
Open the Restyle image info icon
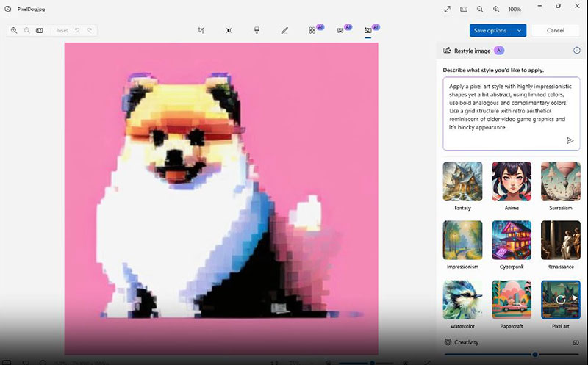coord(577,51)
